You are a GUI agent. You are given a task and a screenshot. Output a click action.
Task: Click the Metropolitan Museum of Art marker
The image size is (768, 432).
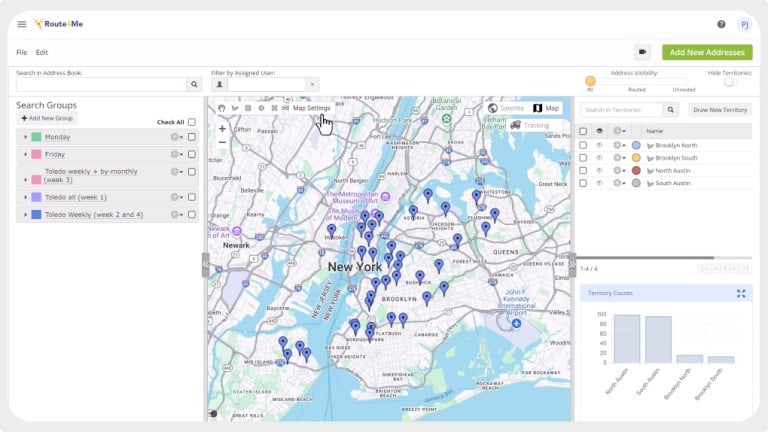[385, 197]
